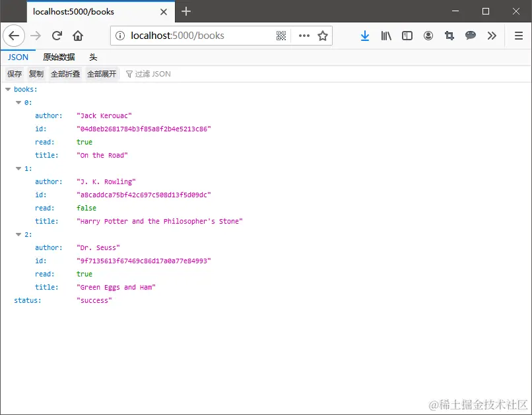Click 全部折叠 collapse all button
The height and width of the screenshot is (415, 532).
pyautogui.click(x=65, y=74)
